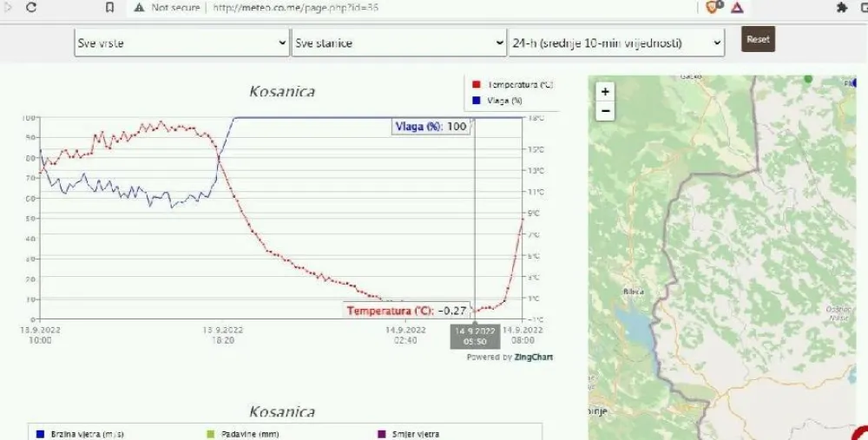Open the Sve stanice dropdown
This screenshot has height=440, width=868.
click(398, 43)
